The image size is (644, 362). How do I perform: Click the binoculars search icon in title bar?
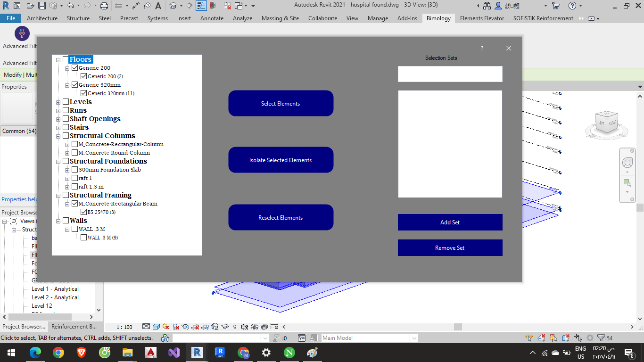[488, 6]
